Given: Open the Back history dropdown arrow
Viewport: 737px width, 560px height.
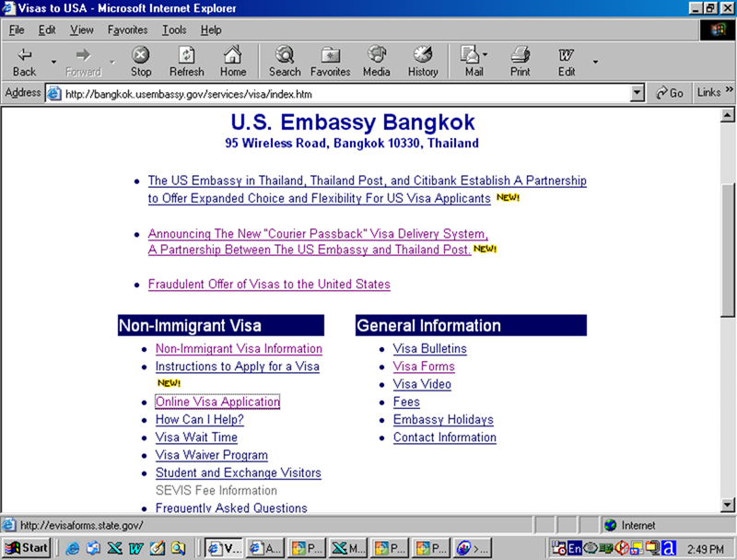Looking at the screenshot, I should coord(53,62).
